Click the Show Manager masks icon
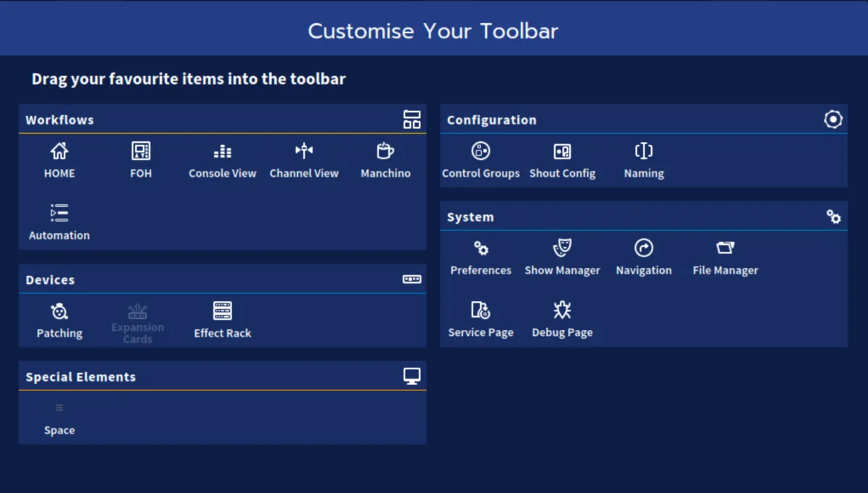Screen dimensions: 868x493 click(x=562, y=248)
